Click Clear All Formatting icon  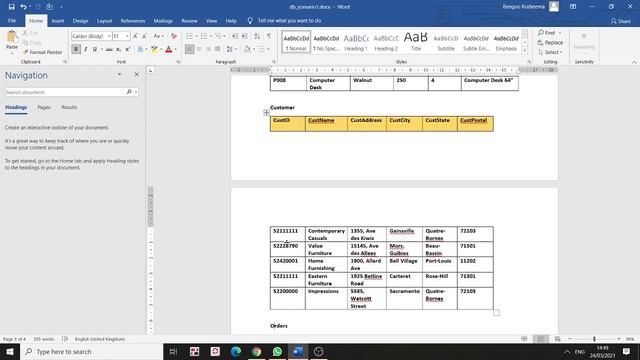(174, 36)
